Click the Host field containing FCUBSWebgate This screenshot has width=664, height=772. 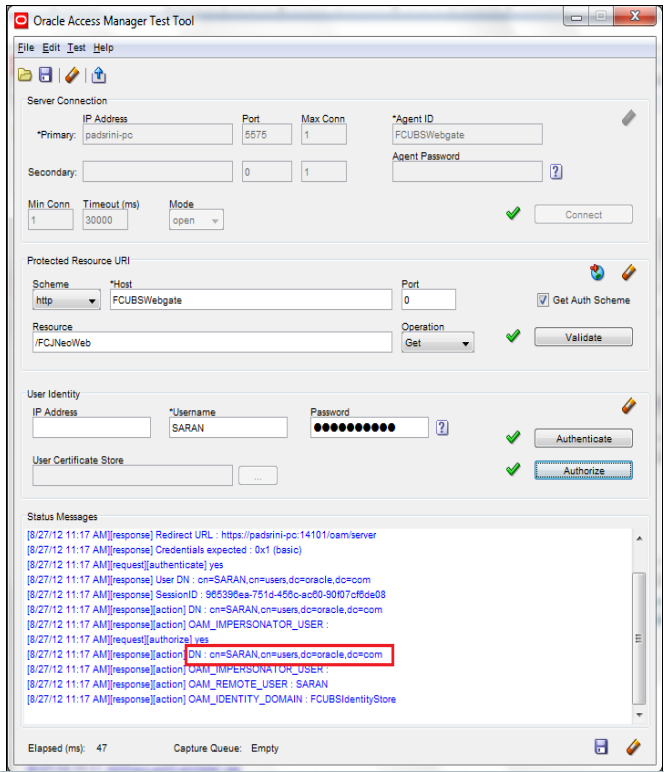[x=251, y=300]
